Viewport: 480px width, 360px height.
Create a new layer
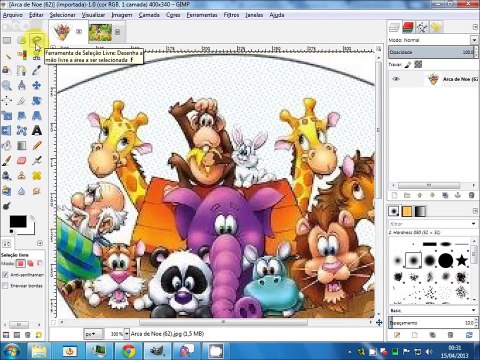click(x=394, y=195)
